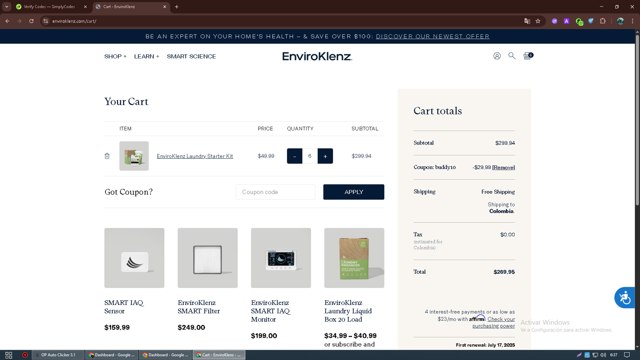The height and width of the screenshot is (360, 640).
Task: Open the shopping cart icon in header
Action: pyautogui.click(x=528, y=56)
